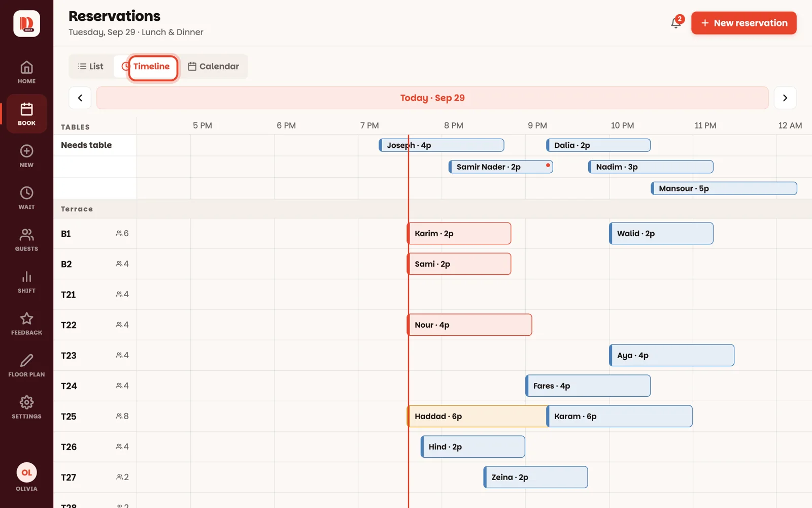Open the Guests section in sidebar

pos(26,240)
